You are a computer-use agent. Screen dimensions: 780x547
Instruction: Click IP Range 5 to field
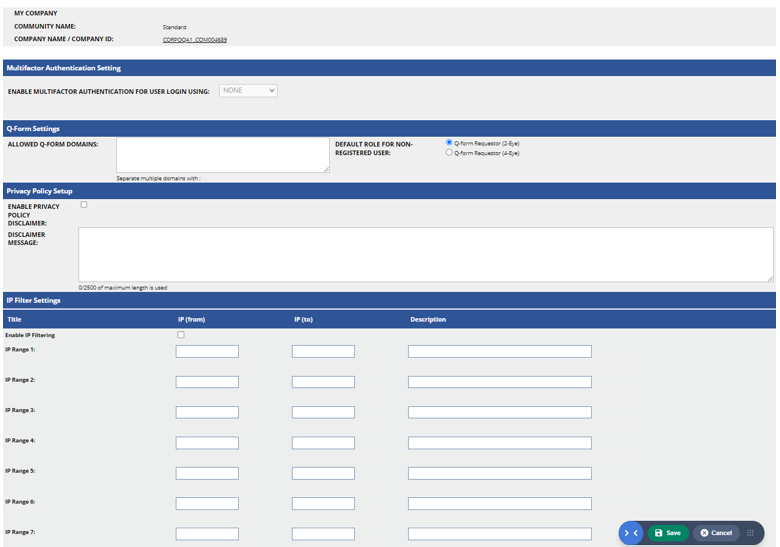point(323,473)
